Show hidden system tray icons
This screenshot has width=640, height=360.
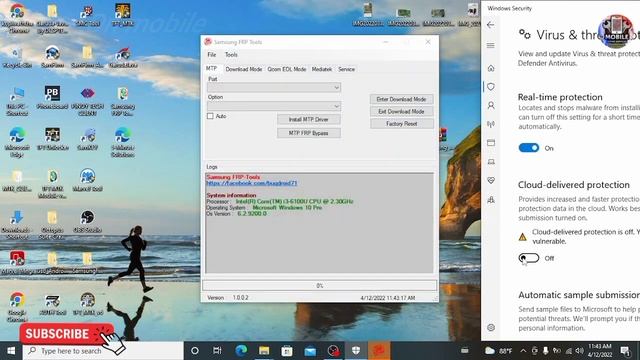523,351
